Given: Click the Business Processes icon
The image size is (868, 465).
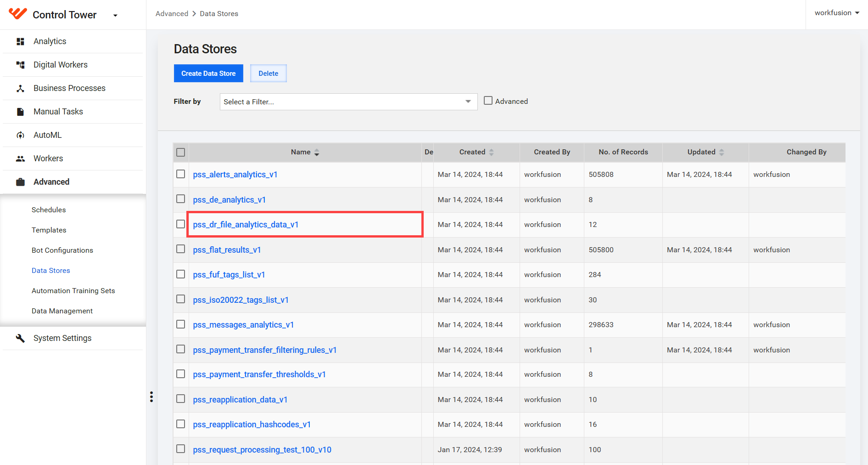Looking at the screenshot, I should pyautogui.click(x=20, y=88).
